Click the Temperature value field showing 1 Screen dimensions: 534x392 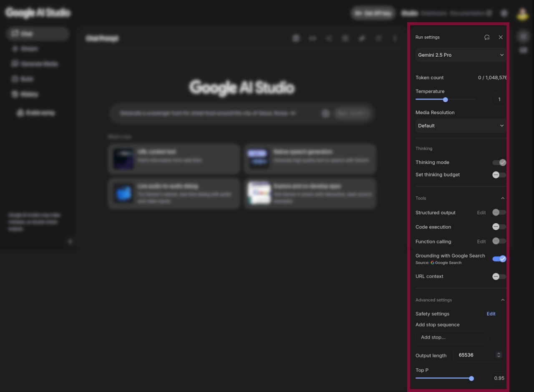coord(499,99)
